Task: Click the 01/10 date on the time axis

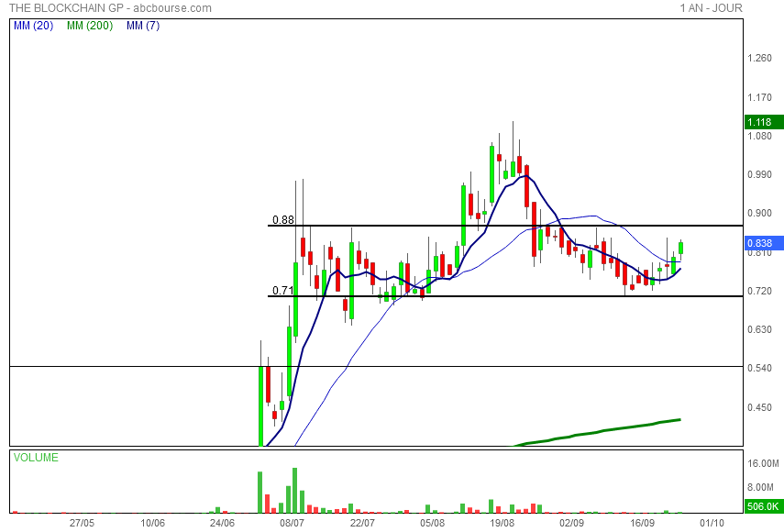Action: pos(712,523)
